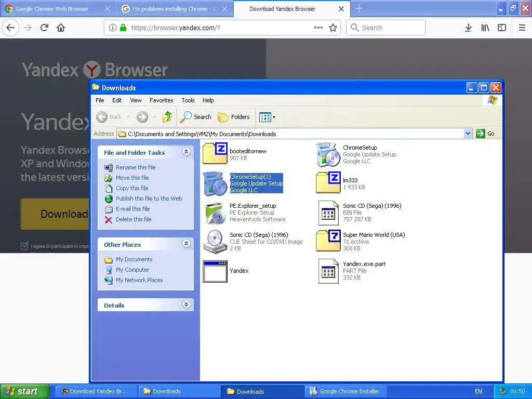Show Firefox downloads arrow panel
The width and height of the screenshot is (532, 399).
[468, 28]
